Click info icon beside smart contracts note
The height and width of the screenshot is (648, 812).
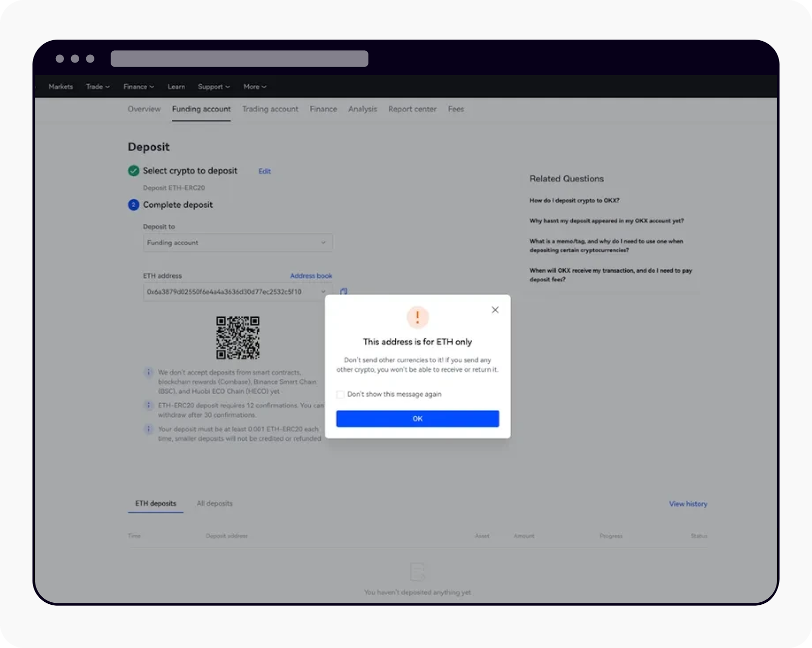(148, 372)
